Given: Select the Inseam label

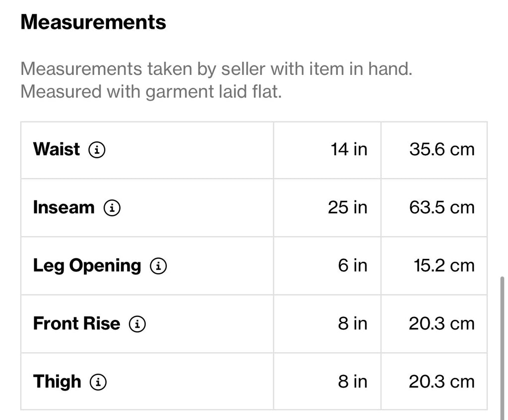Looking at the screenshot, I should 64,207.
